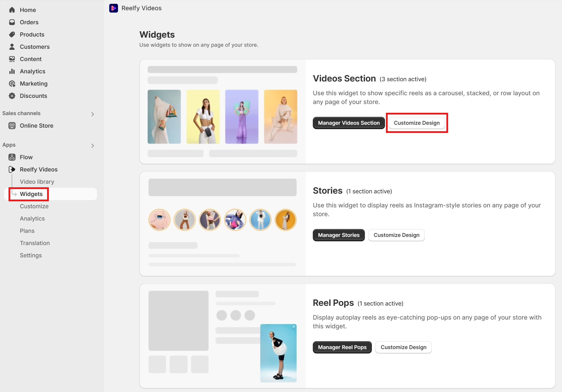This screenshot has height=392, width=562.
Task: Click the orange story circle thumbnail
Action: tap(286, 220)
